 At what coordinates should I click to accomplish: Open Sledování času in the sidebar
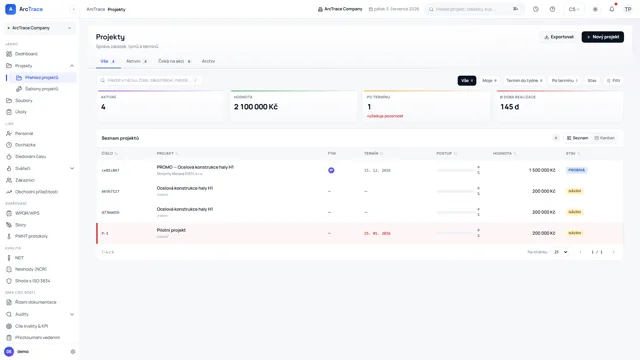30,157
